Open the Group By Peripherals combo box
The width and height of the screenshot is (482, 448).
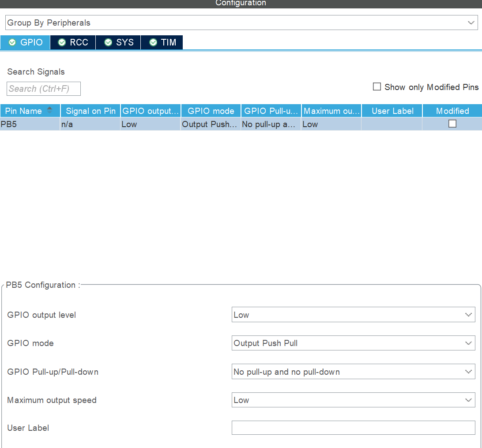coord(241,23)
